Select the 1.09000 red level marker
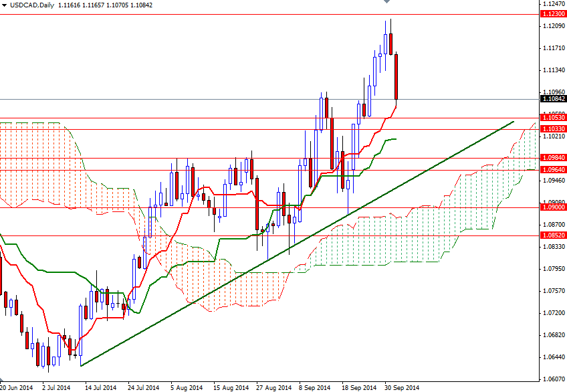 (x=552, y=208)
